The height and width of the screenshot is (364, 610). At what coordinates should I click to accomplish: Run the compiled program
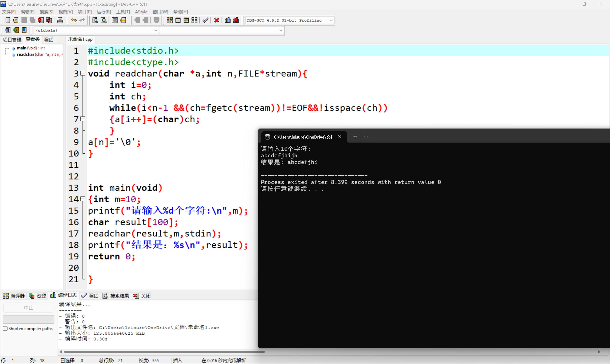(178, 20)
